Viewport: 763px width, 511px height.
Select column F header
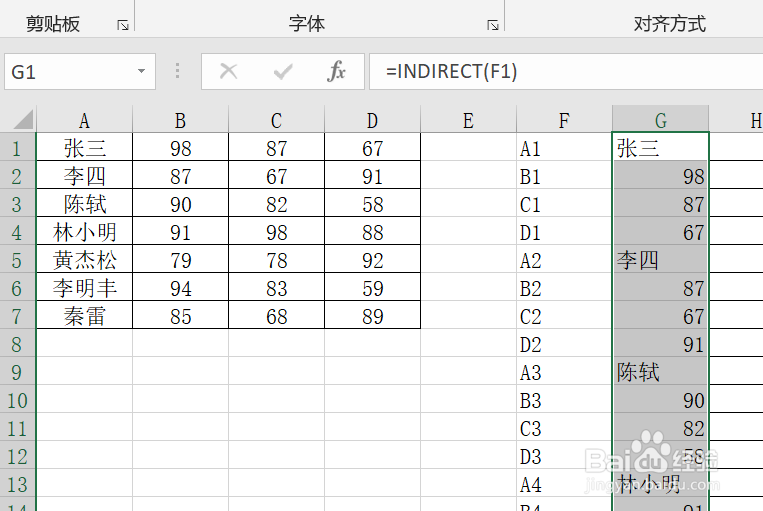point(564,120)
